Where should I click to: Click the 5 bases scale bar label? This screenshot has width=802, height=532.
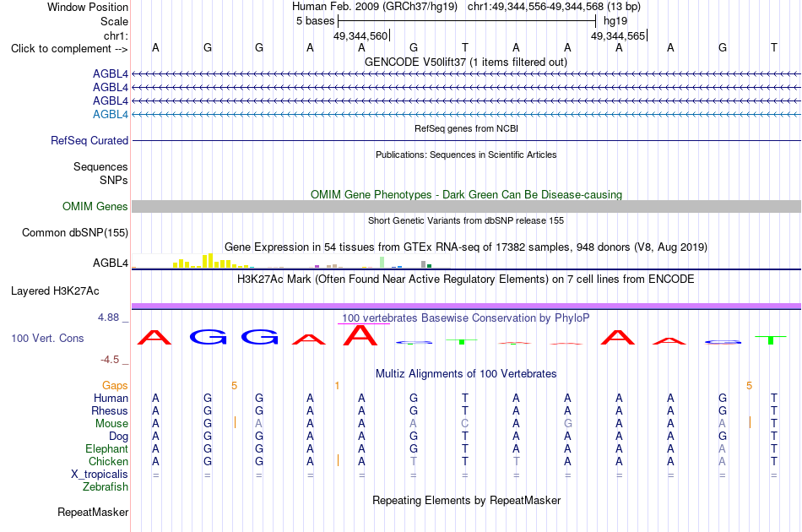click(x=315, y=21)
